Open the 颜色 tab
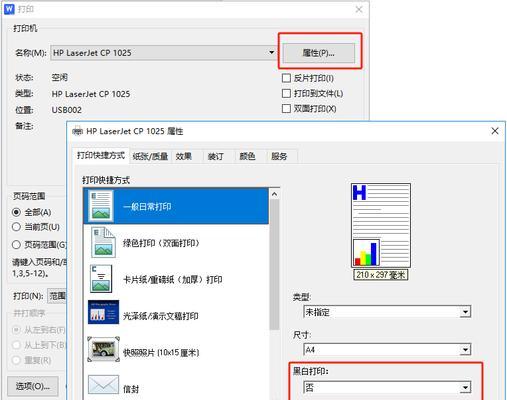Image resolution: width=507 pixels, height=400 pixels. 247,156
